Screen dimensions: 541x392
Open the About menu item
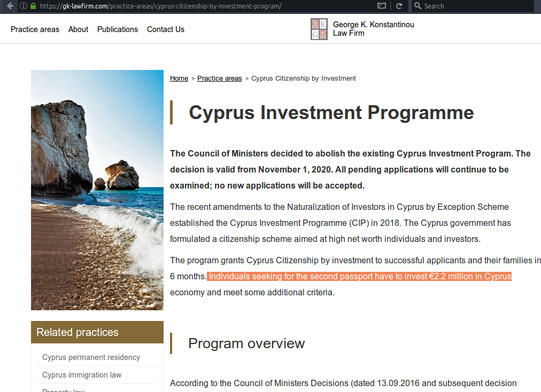(79, 29)
